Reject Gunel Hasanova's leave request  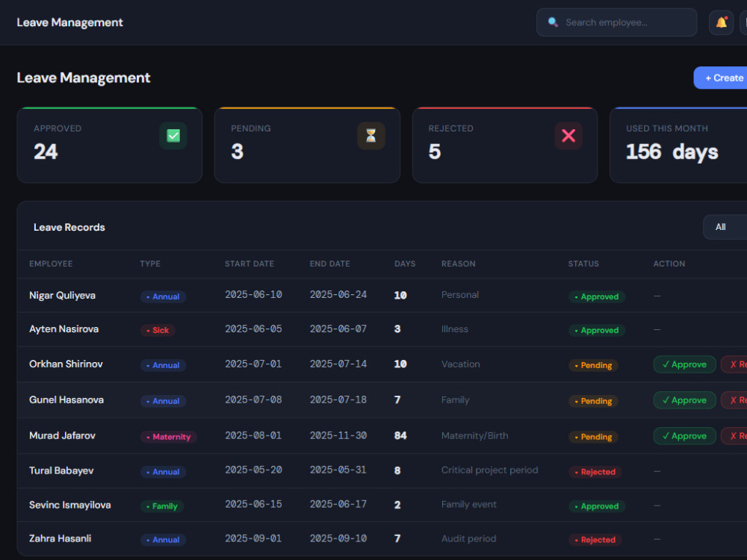coord(734,400)
